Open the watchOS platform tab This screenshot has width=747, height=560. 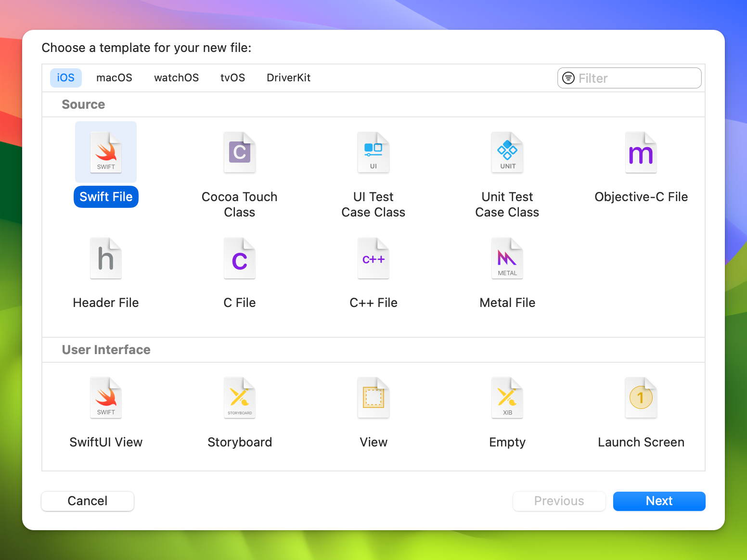[x=176, y=78]
